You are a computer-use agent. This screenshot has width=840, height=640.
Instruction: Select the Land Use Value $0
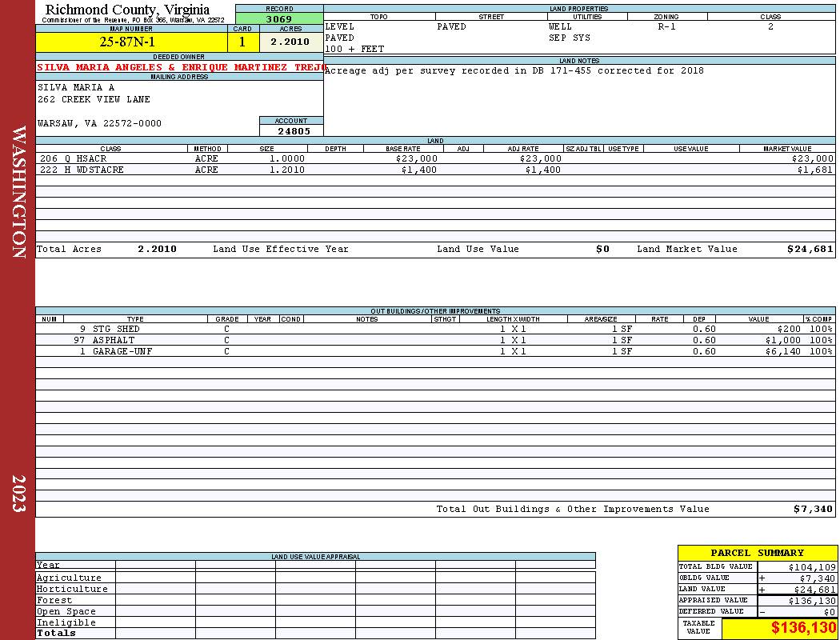click(602, 249)
